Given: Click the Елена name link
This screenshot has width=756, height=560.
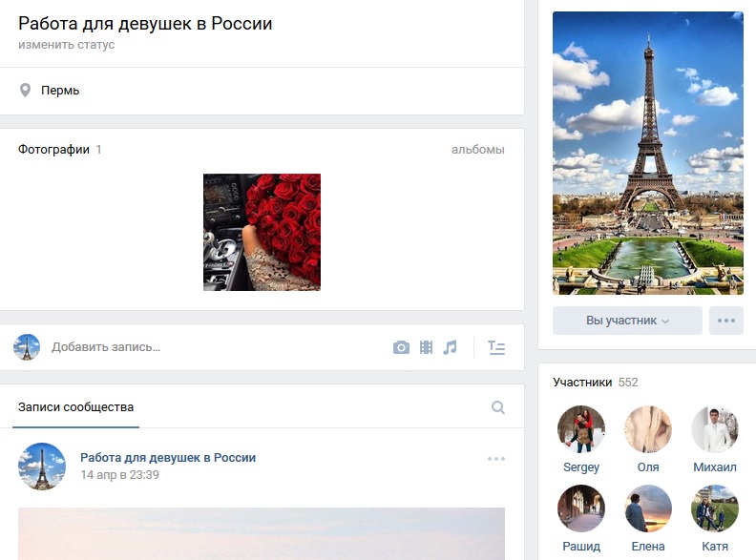Looking at the screenshot, I should point(648,547).
